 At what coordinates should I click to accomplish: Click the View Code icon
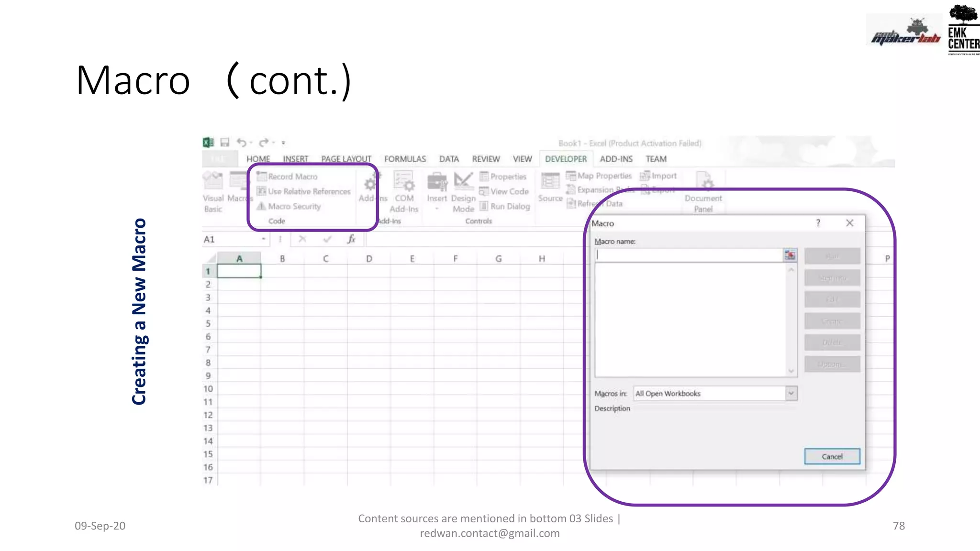pos(484,191)
